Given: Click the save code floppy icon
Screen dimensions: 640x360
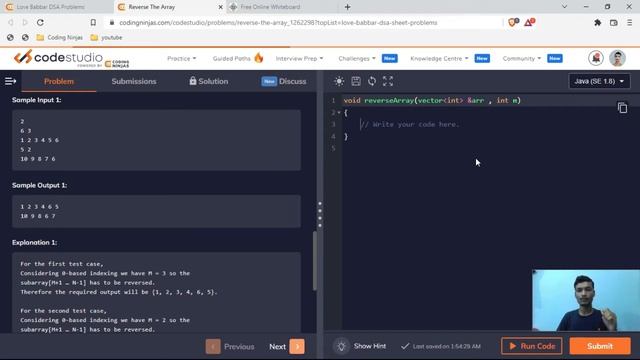Looking at the screenshot, I should 356,81.
